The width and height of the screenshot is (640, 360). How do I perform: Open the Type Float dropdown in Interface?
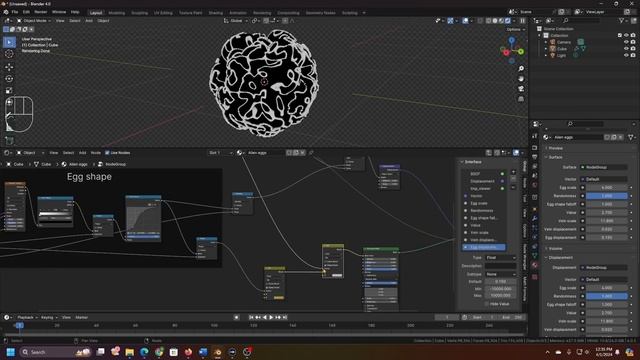tap(500, 258)
